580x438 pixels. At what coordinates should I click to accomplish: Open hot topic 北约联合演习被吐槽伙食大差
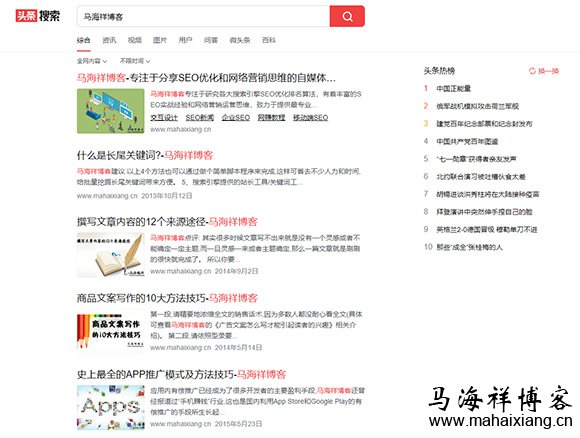481,176
